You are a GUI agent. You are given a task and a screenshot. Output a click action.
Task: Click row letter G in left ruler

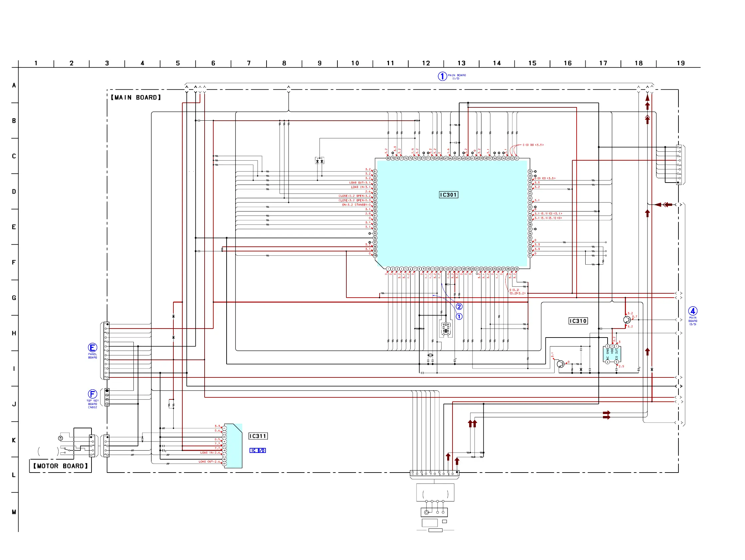tap(14, 298)
